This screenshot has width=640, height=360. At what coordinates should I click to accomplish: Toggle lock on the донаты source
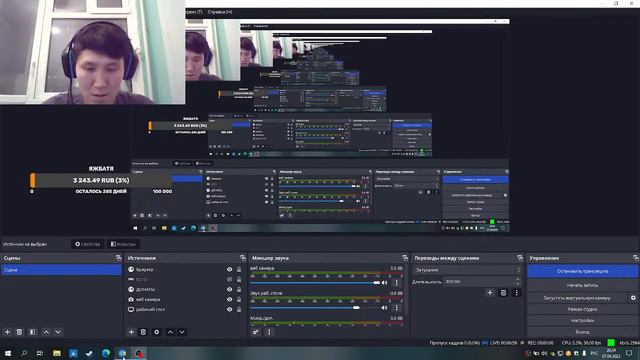click(239, 289)
